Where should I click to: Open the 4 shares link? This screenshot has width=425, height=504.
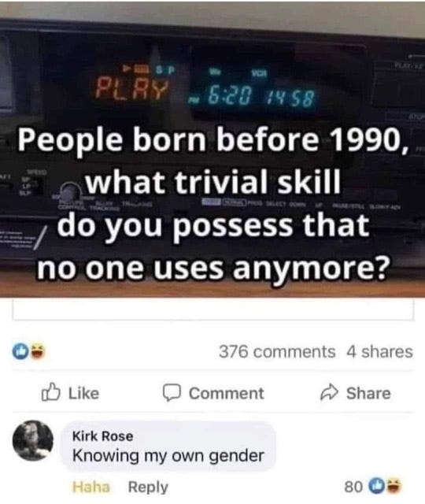tap(379, 352)
